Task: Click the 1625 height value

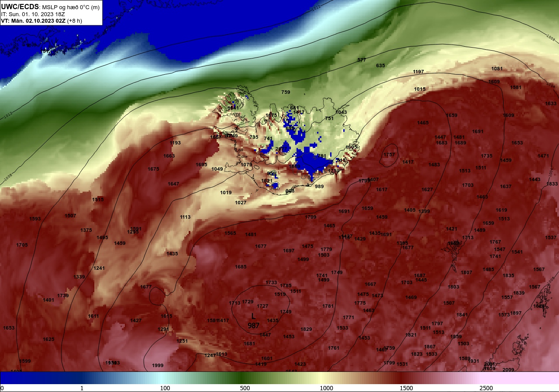Action: [48, 339]
